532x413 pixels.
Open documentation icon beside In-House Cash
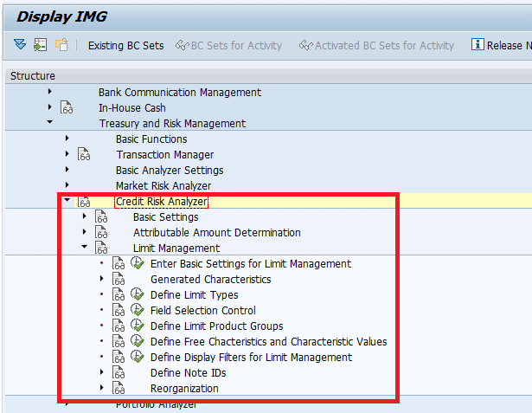[67, 108]
